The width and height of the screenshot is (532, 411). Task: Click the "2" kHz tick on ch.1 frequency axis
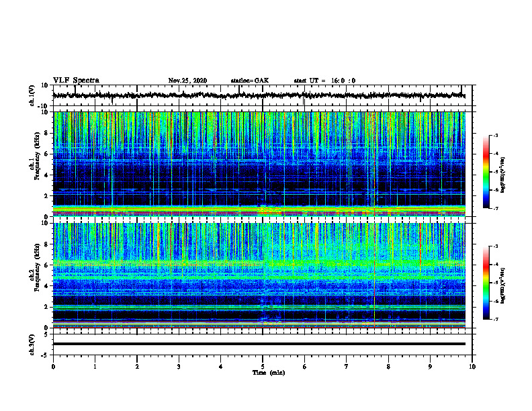[46, 196]
